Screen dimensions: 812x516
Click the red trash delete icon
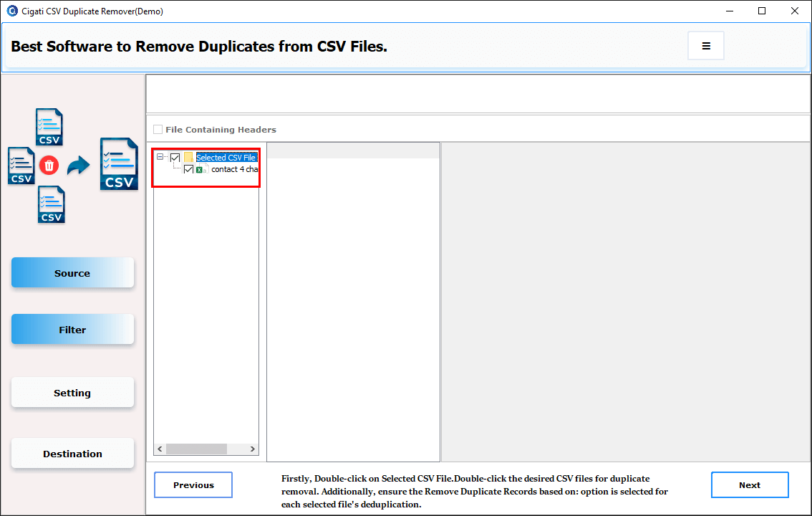pos(49,166)
